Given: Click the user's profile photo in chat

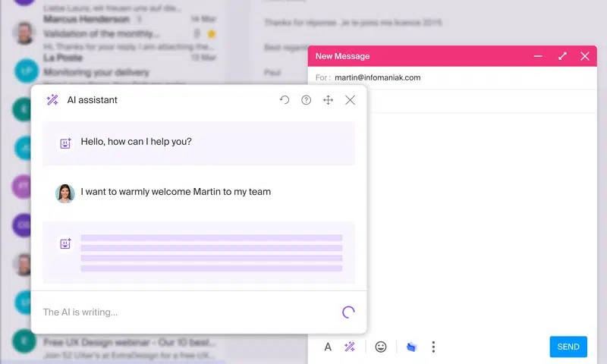Looking at the screenshot, I should pyautogui.click(x=65, y=193).
